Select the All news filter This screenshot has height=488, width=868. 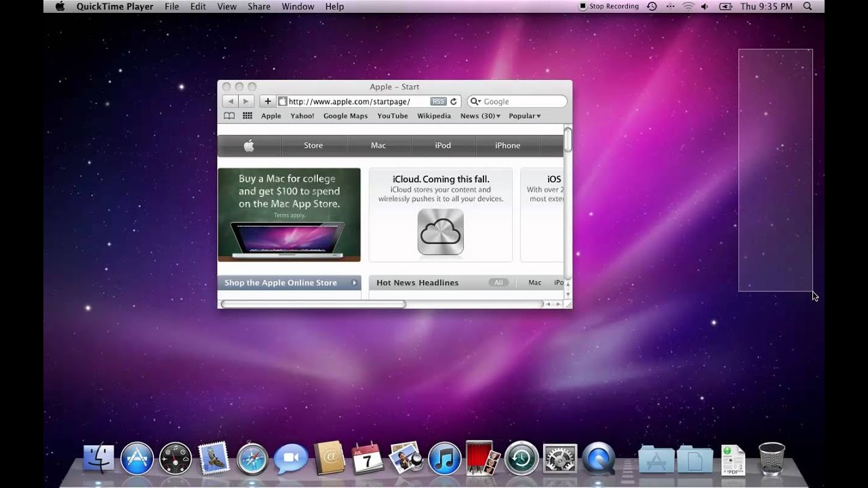(498, 283)
